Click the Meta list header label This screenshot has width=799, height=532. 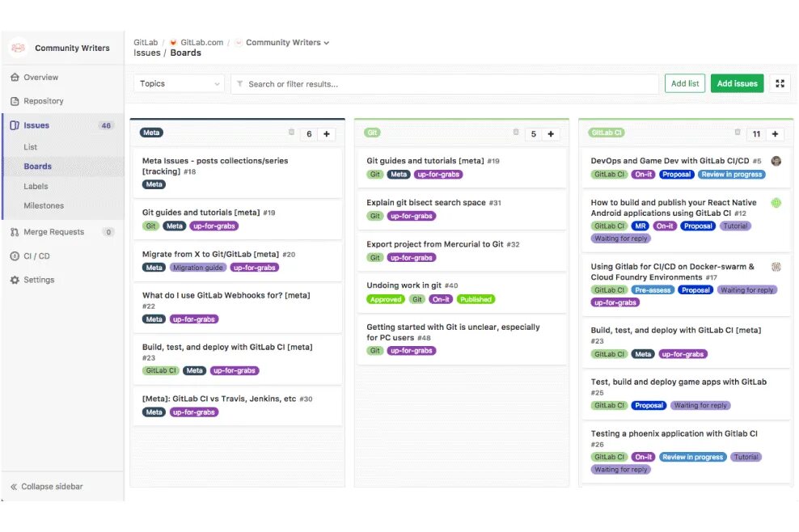151,133
